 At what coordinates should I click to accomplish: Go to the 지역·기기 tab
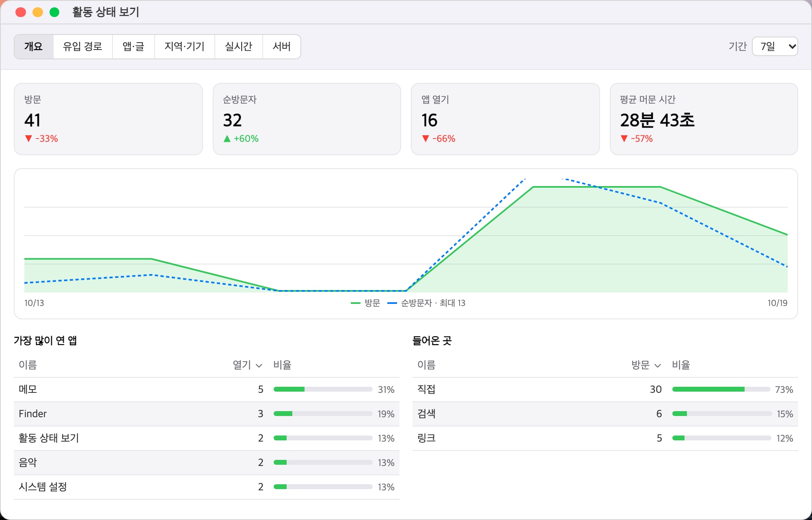click(x=185, y=47)
